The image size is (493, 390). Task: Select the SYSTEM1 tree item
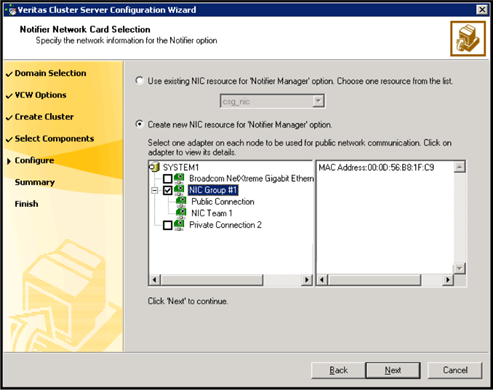(181, 167)
